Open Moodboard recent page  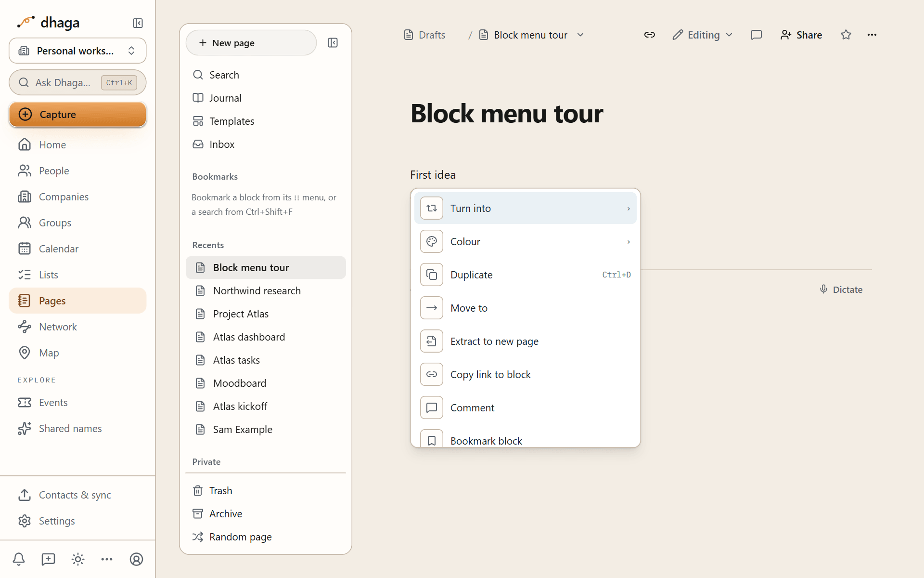click(266, 383)
